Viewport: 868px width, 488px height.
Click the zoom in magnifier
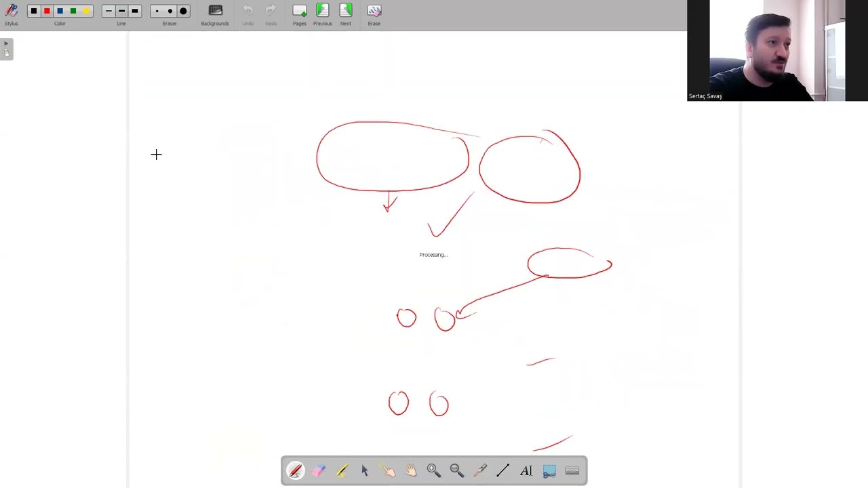click(434, 471)
